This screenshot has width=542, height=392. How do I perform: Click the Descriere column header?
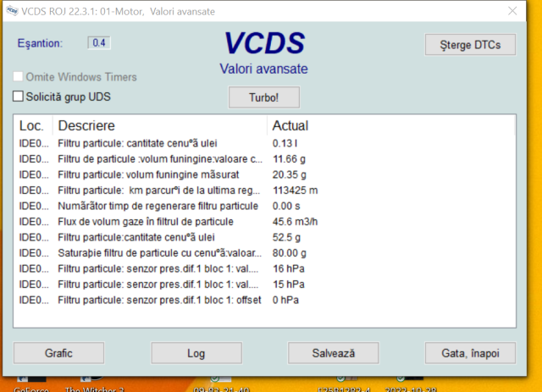click(85, 126)
